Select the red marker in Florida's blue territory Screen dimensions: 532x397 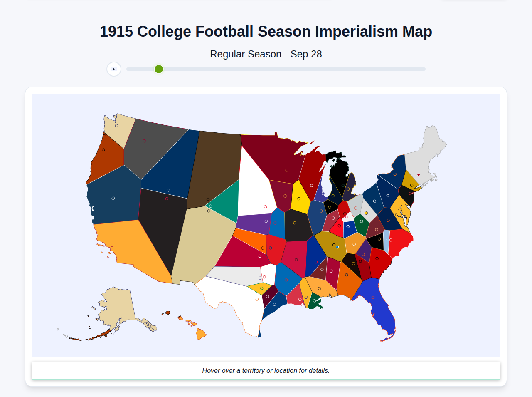(373, 298)
